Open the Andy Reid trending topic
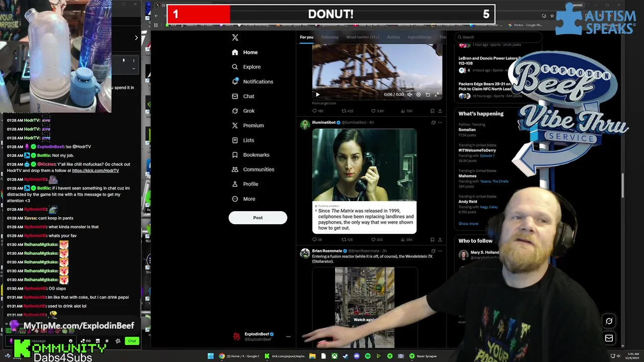Viewport: 644px width, 362px height. point(467,202)
